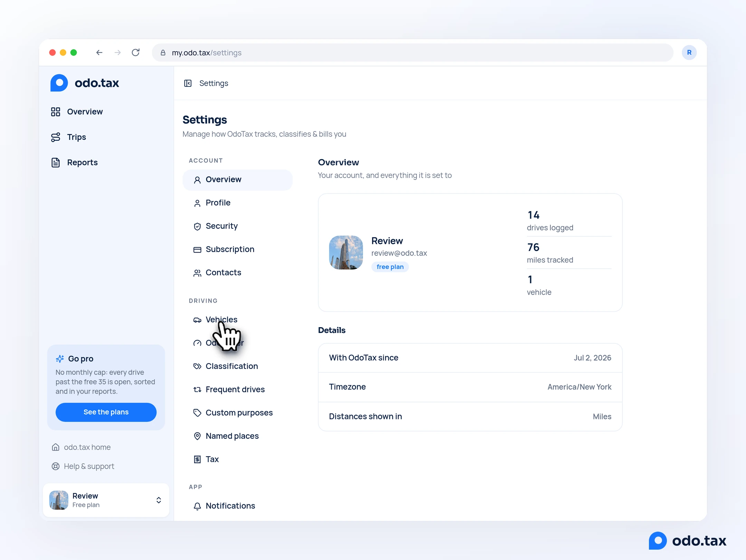This screenshot has height=560, width=746.
Task: Collapse the sidebar with the panel toggle icon
Action: coord(188,83)
